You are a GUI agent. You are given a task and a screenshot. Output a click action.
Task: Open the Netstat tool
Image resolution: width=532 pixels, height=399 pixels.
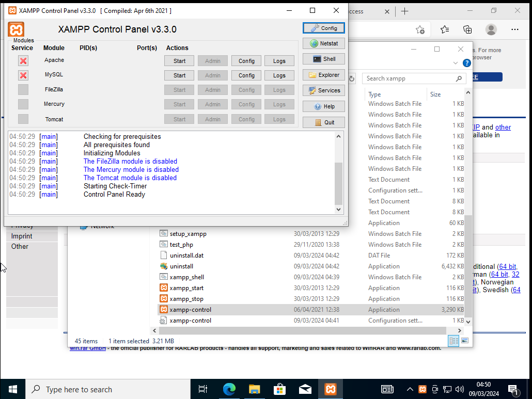[x=324, y=43]
